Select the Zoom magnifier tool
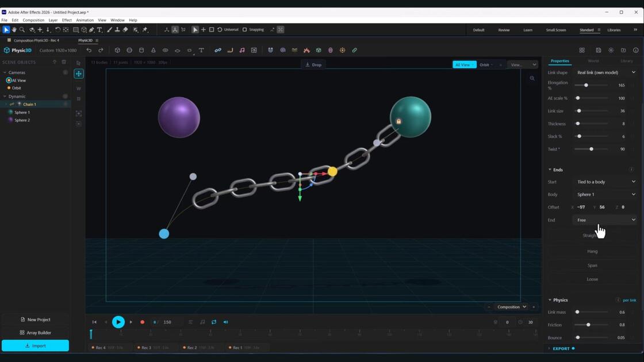Viewport: 644px width, 362px height. pyautogui.click(x=22, y=29)
